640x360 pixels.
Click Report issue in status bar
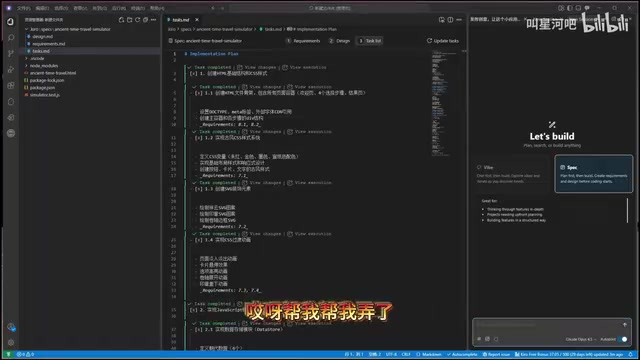click(496, 354)
